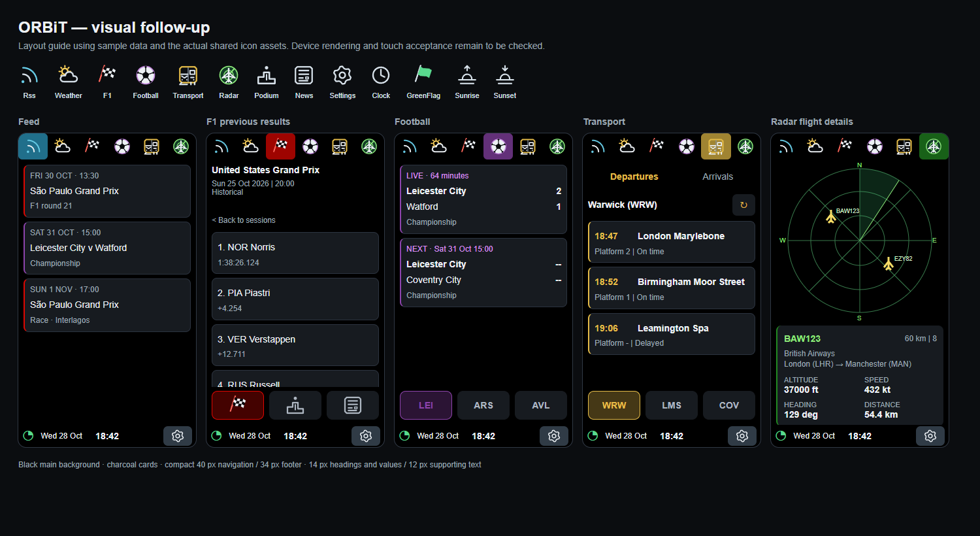Open settings gear in the Football panel footer
980x536 pixels.
(x=554, y=436)
